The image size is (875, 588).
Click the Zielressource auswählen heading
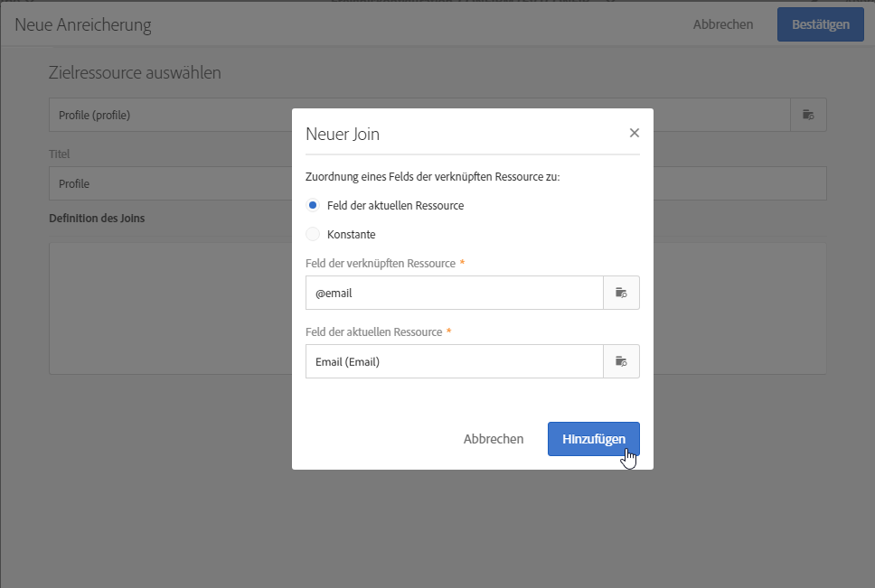pos(135,72)
